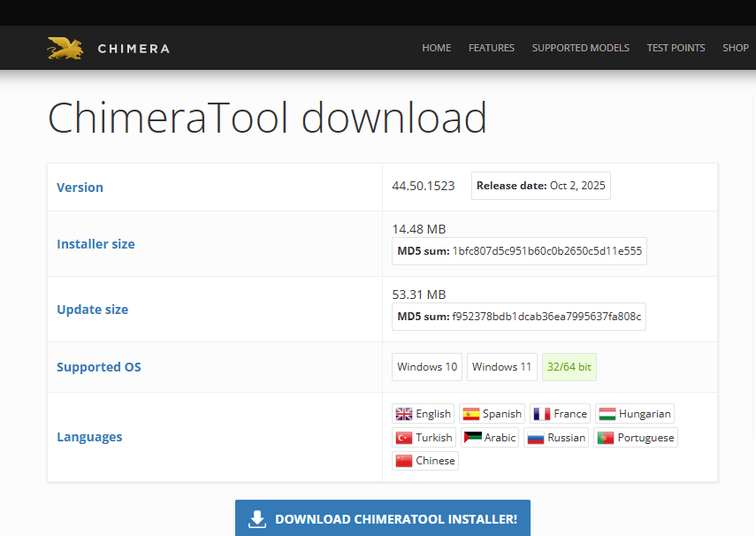756x536 pixels.
Task: Open the TEST POINTS page
Action: [676, 48]
